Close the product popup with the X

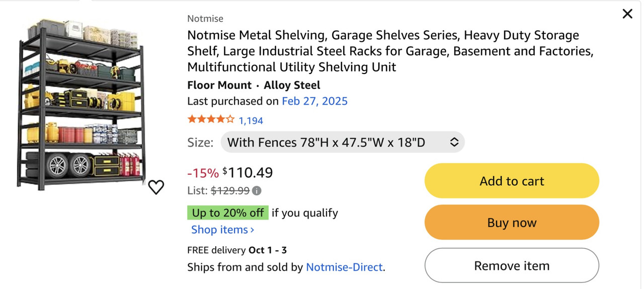pos(627,14)
